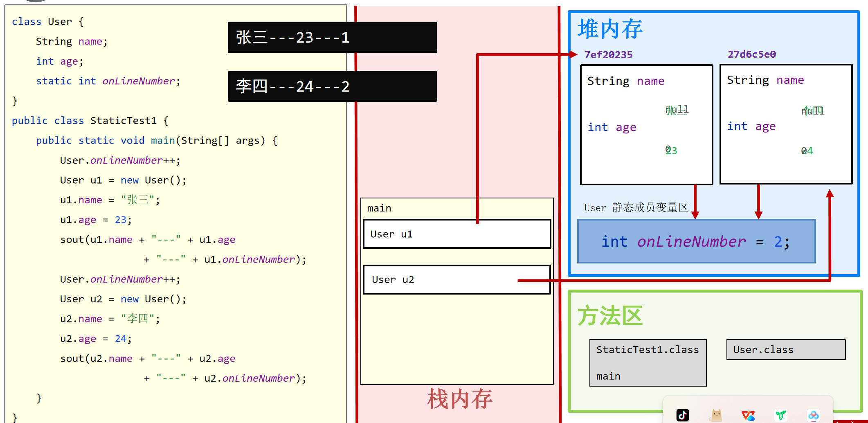Image resolution: width=868 pixels, height=423 pixels.
Task: Click 'public class StaticTest1 {' line
Action: pos(90,121)
